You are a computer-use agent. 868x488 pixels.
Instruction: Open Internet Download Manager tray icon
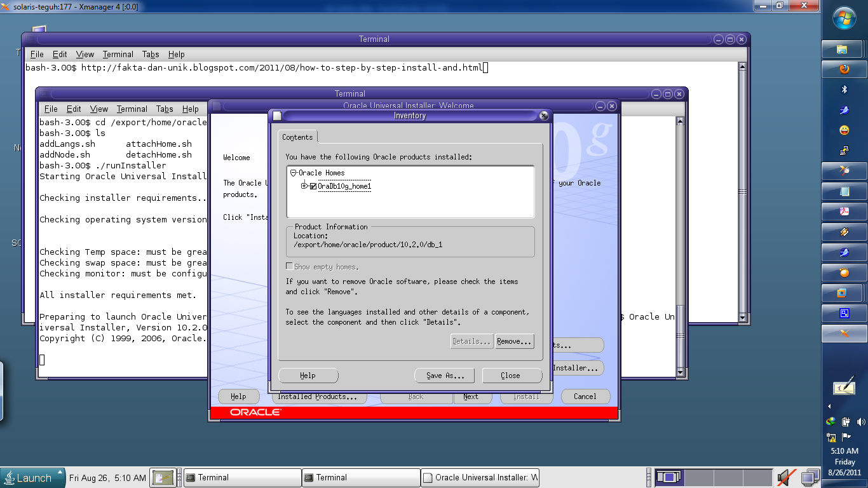coord(831,421)
